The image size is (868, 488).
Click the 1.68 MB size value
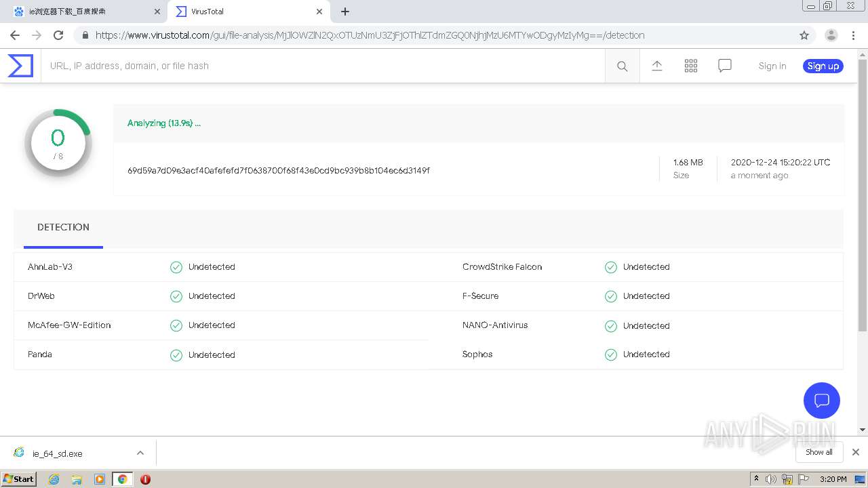click(688, 163)
